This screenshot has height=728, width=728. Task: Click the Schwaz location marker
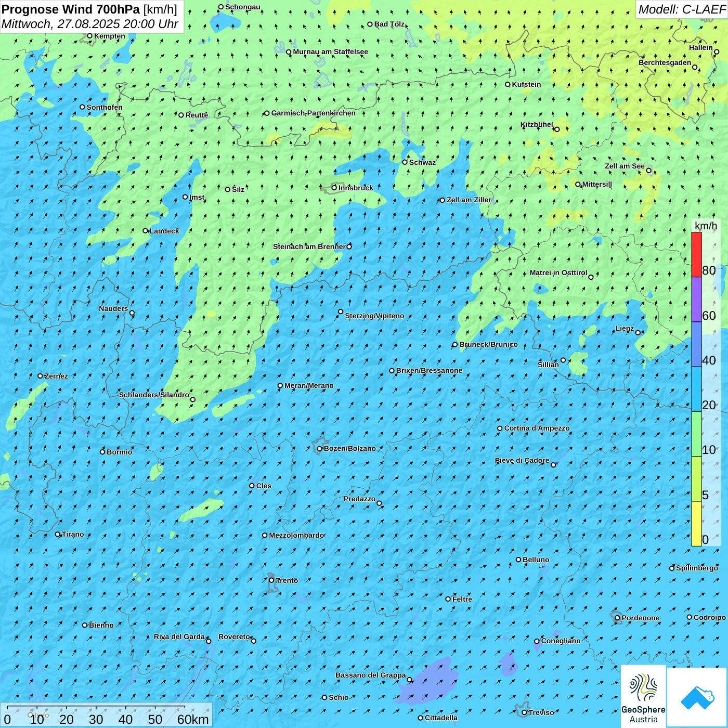tap(405, 162)
